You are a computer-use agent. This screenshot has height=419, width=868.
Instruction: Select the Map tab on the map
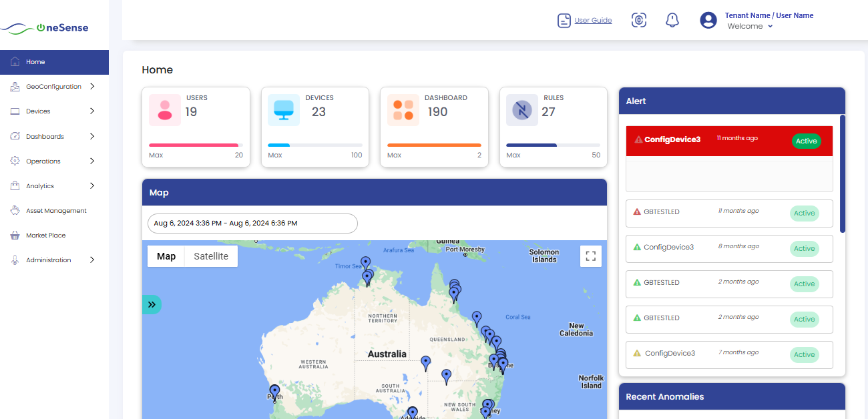(166, 256)
